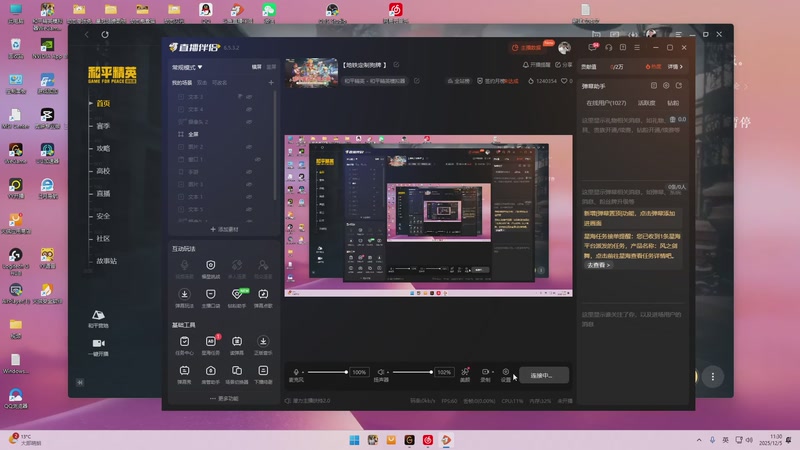The image size is (800, 450).
Task: Open the 扬声器 speaker device dropdown
Action: pyautogui.click(x=388, y=372)
